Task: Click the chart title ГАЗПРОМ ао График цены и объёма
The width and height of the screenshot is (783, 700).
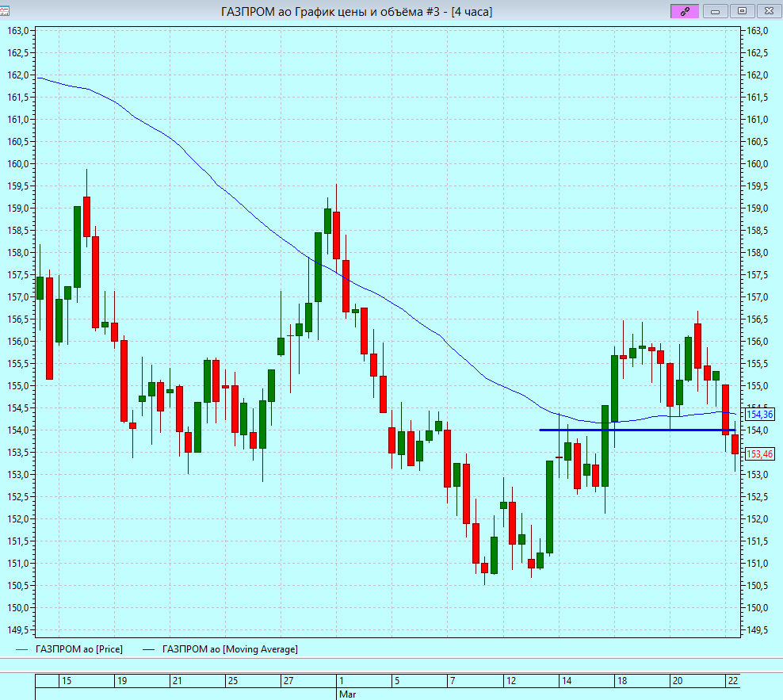Action: click(357, 11)
